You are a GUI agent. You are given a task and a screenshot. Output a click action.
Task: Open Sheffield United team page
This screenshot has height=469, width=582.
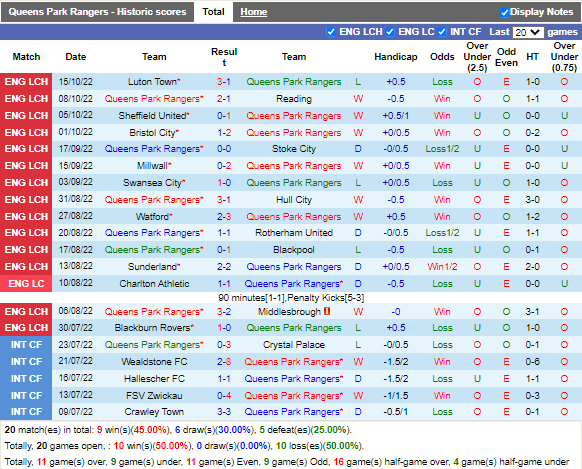(x=152, y=116)
